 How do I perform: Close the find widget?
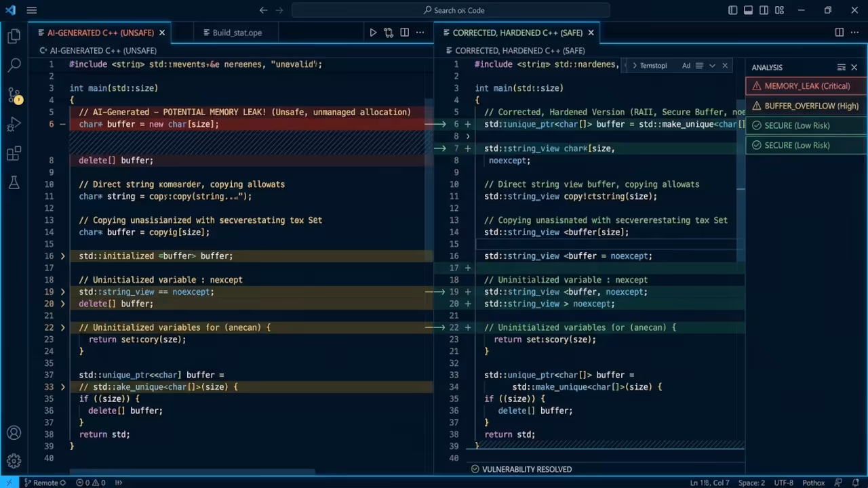click(x=725, y=66)
